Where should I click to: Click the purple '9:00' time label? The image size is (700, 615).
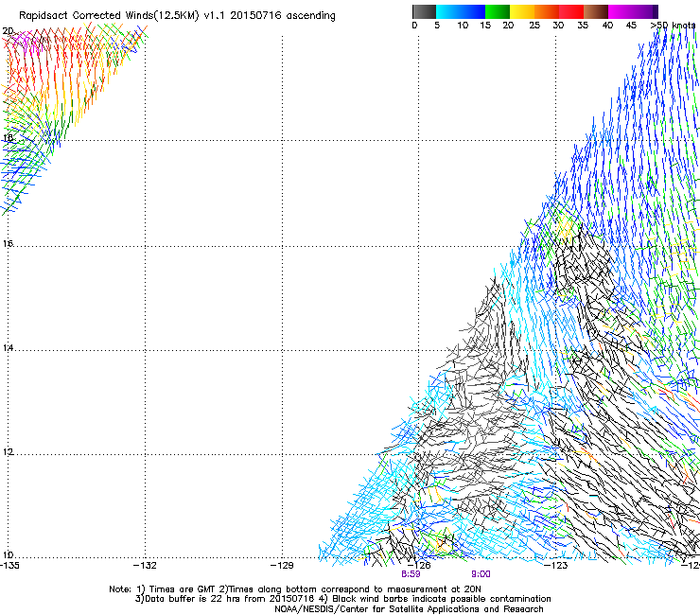[481, 574]
